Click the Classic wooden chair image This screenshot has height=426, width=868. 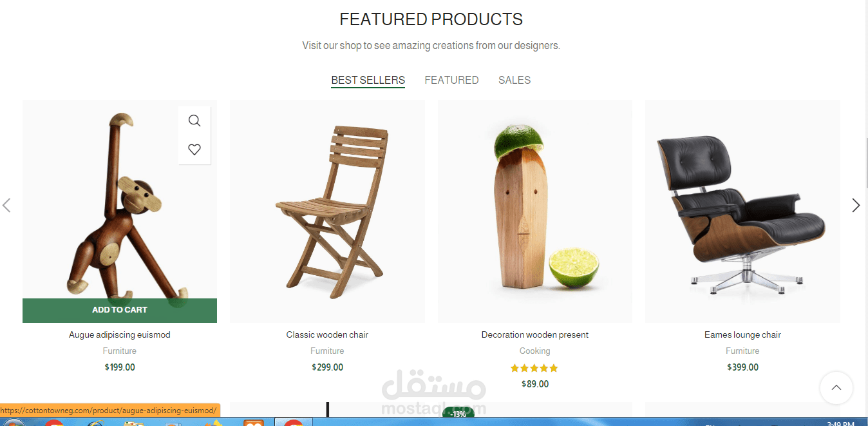(327, 211)
